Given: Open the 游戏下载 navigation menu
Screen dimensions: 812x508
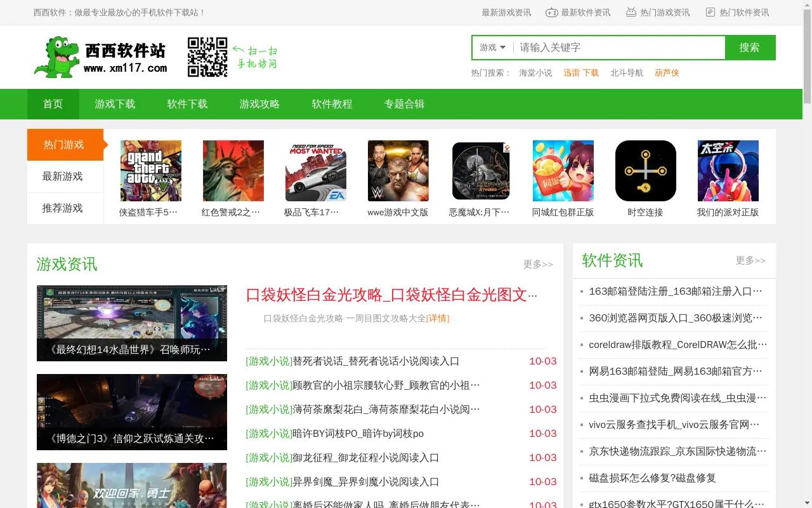Looking at the screenshot, I should point(115,104).
